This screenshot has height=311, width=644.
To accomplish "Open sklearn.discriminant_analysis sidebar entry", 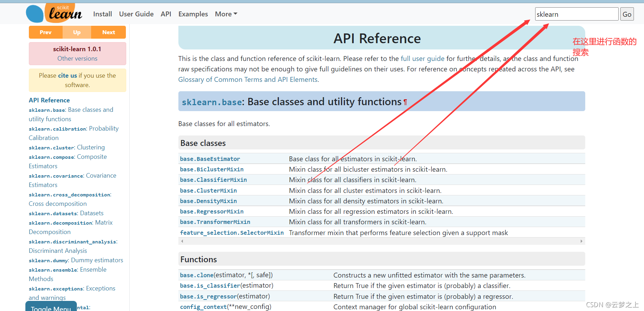I will [x=73, y=246].
